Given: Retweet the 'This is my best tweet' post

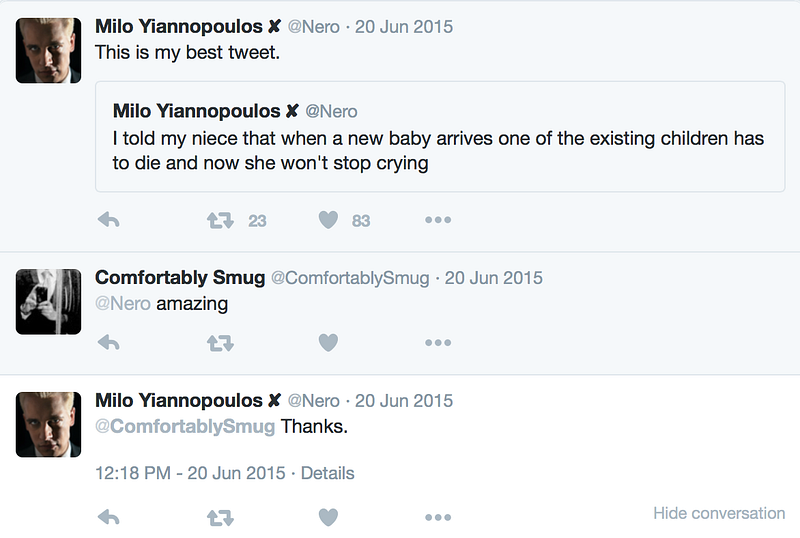Looking at the screenshot, I should [220, 220].
